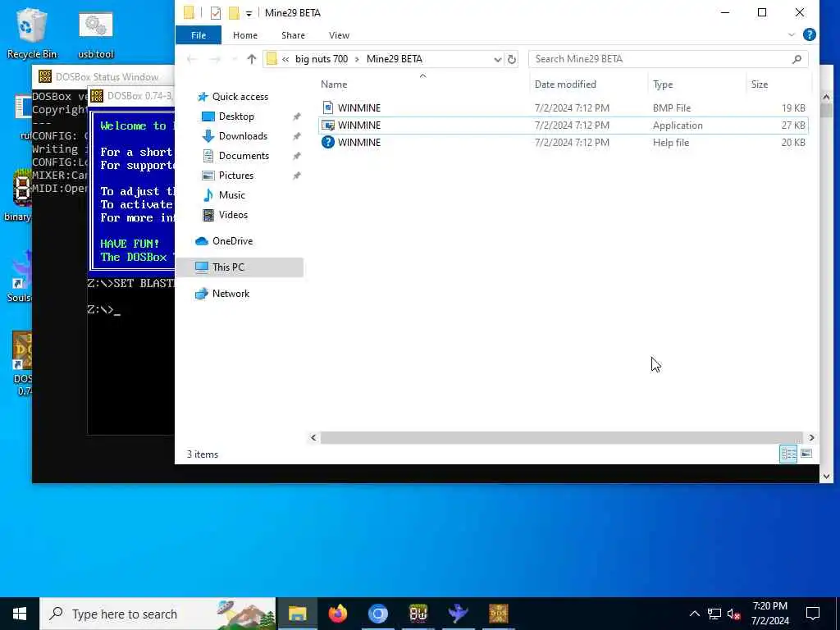
Task: Sort files by Date modified column
Action: click(x=565, y=84)
